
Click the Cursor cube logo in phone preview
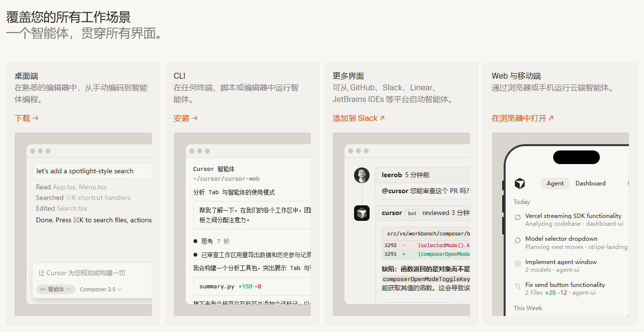pos(520,183)
